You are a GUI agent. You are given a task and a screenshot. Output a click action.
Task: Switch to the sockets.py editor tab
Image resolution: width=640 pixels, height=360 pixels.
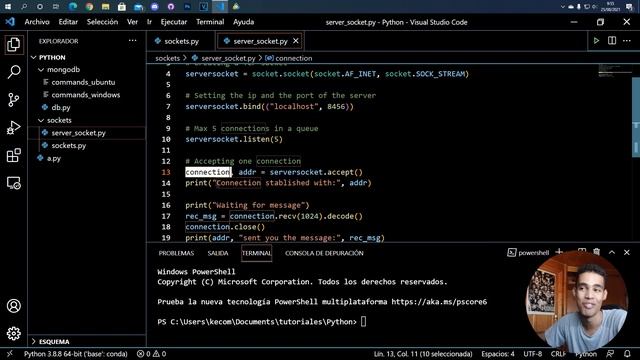click(x=181, y=41)
